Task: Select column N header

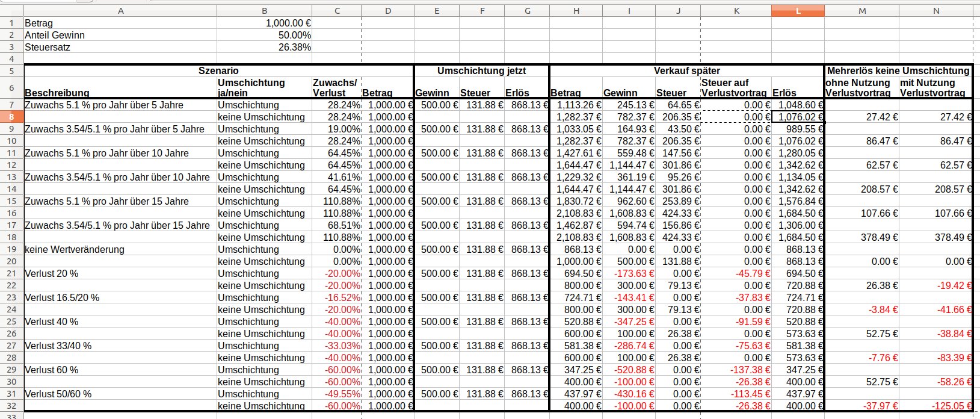Action: pos(935,11)
